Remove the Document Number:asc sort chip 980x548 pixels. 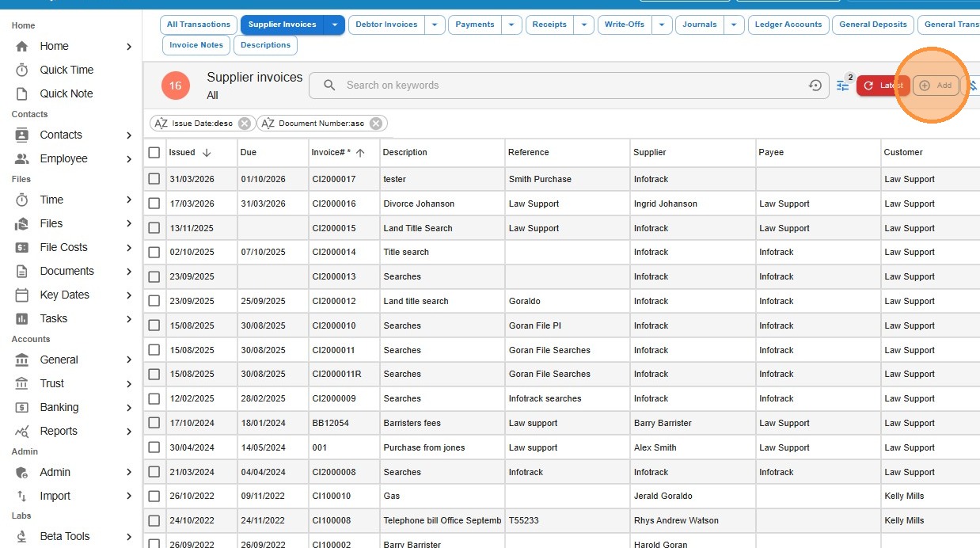tap(376, 124)
